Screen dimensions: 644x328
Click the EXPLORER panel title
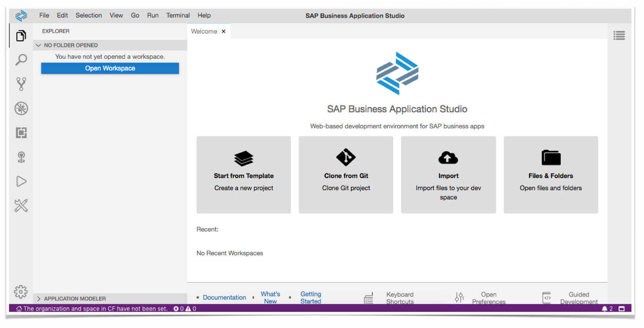point(56,31)
